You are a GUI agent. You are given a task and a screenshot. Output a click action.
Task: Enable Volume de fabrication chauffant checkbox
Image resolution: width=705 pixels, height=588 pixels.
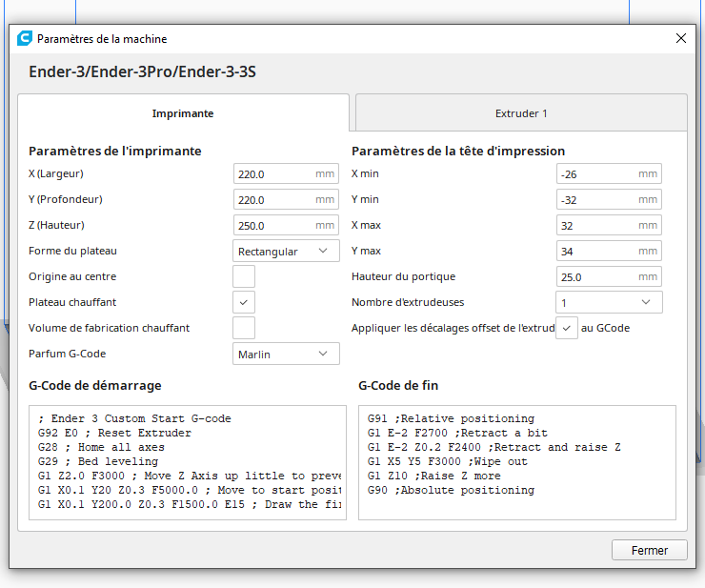[244, 328]
